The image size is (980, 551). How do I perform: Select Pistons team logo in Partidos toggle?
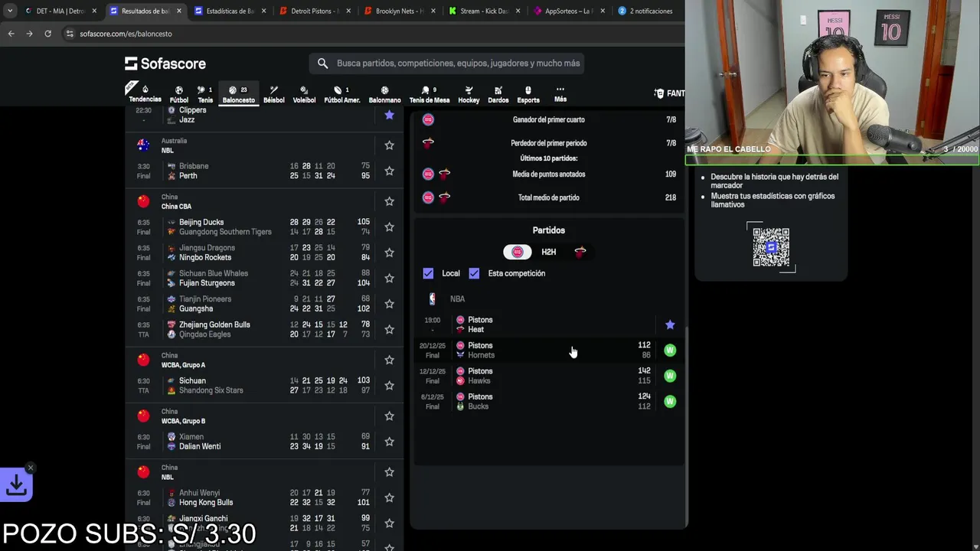pyautogui.click(x=517, y=252)
